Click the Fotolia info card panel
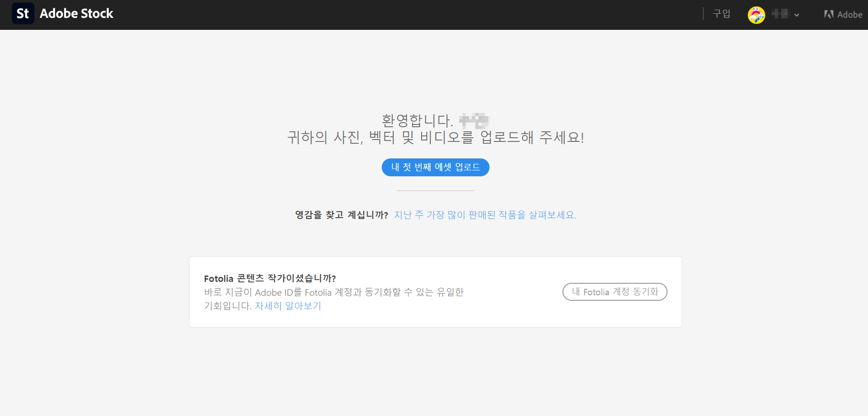 pos(435,292)
